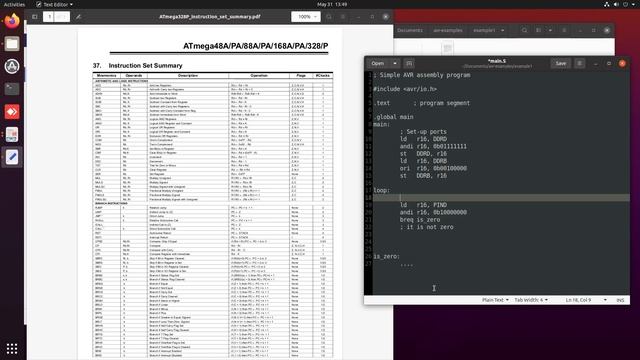Toggle INS insert mode in status bar
This screenshot has height=360, width=640.
620,300
